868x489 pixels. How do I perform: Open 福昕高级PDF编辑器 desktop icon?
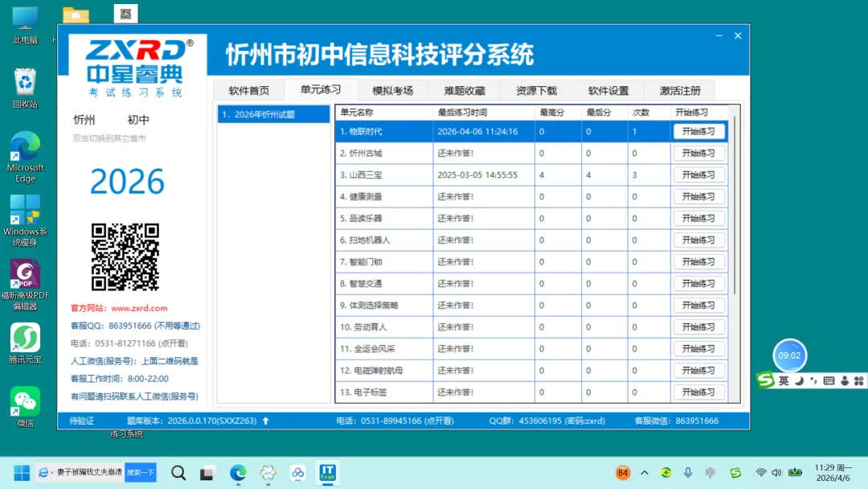coord(25,285)
